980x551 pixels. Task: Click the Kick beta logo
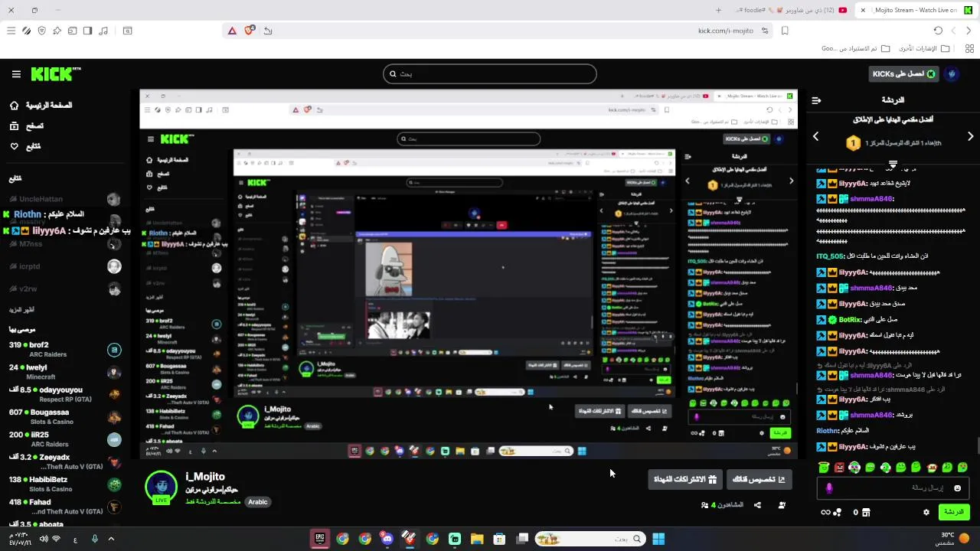56,74
